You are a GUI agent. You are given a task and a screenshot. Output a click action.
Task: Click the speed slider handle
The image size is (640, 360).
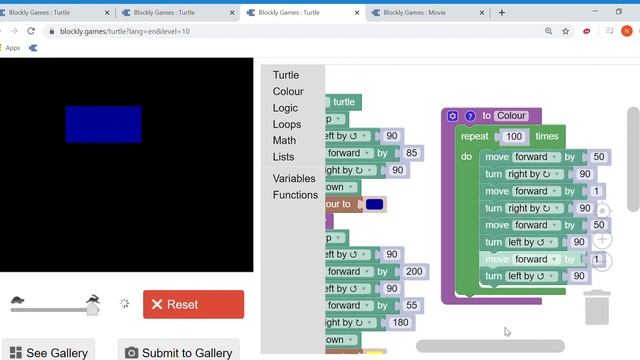[93, 309]
